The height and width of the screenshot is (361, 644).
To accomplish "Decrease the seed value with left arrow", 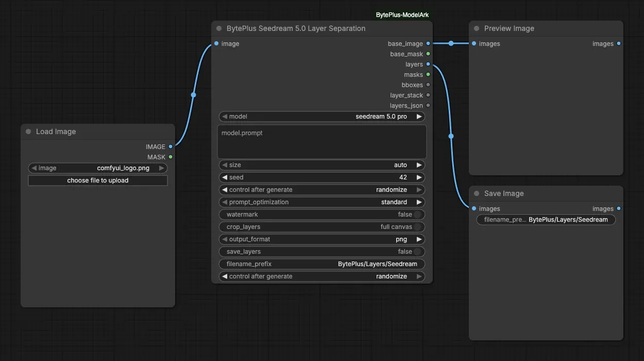I will point(225,177).
